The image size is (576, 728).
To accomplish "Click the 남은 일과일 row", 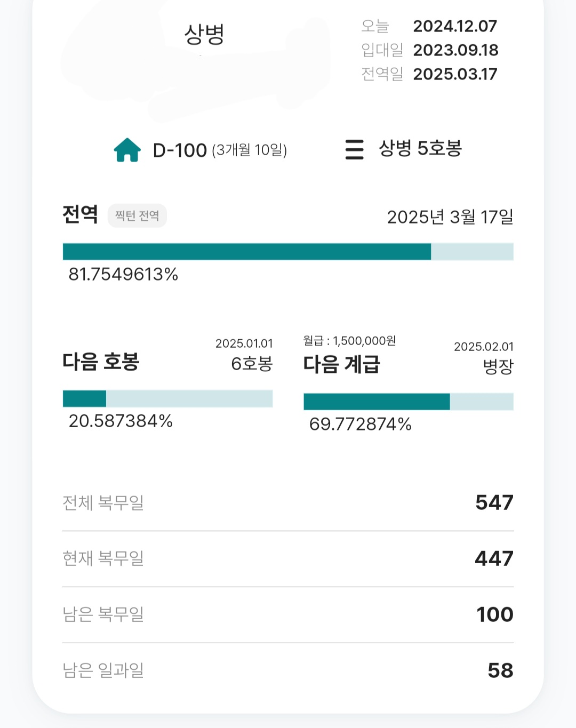I will [288, 670].
